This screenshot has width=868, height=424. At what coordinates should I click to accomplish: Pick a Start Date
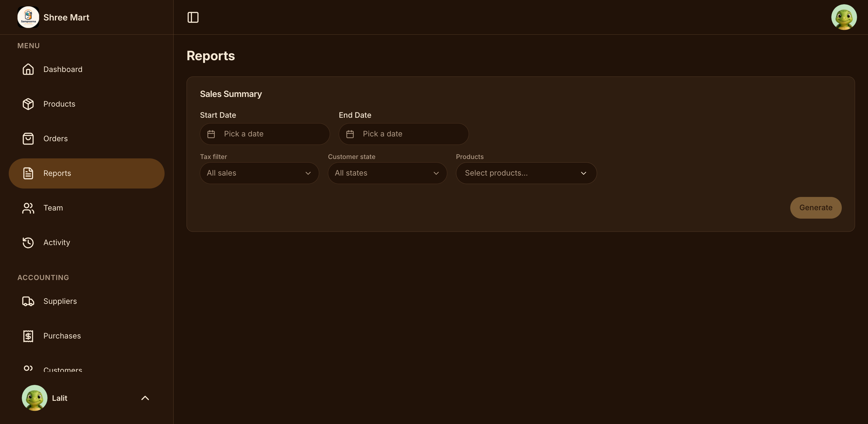click(265, 134)
